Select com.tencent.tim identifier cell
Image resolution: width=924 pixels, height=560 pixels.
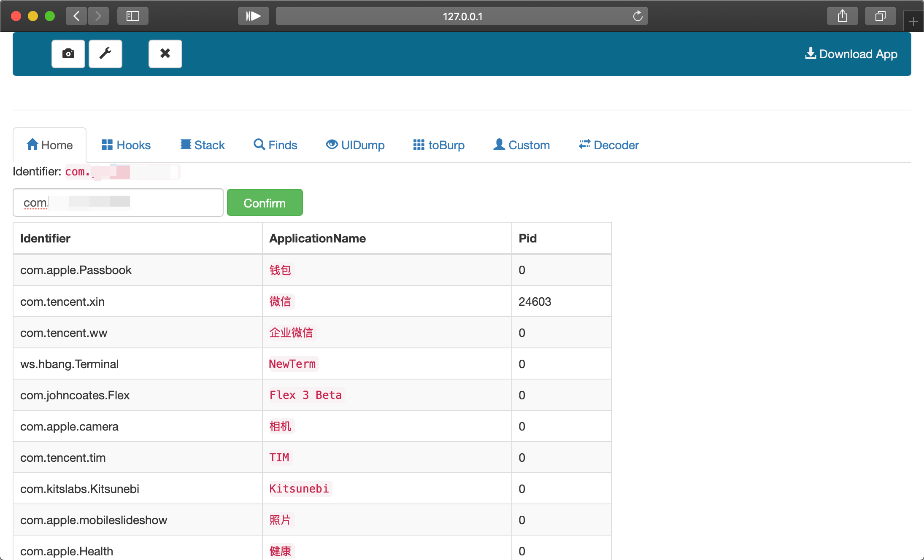(x=138, y=458)
